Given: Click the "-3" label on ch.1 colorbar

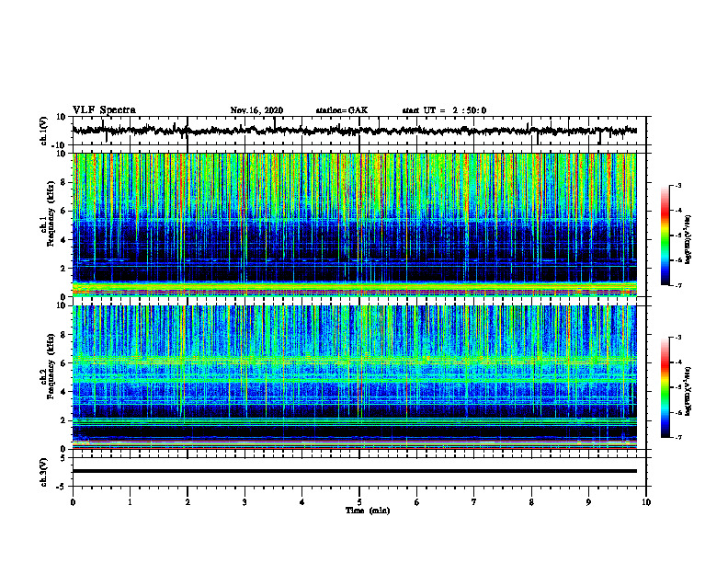Looking at the screenshot, I should pos(677,185).
